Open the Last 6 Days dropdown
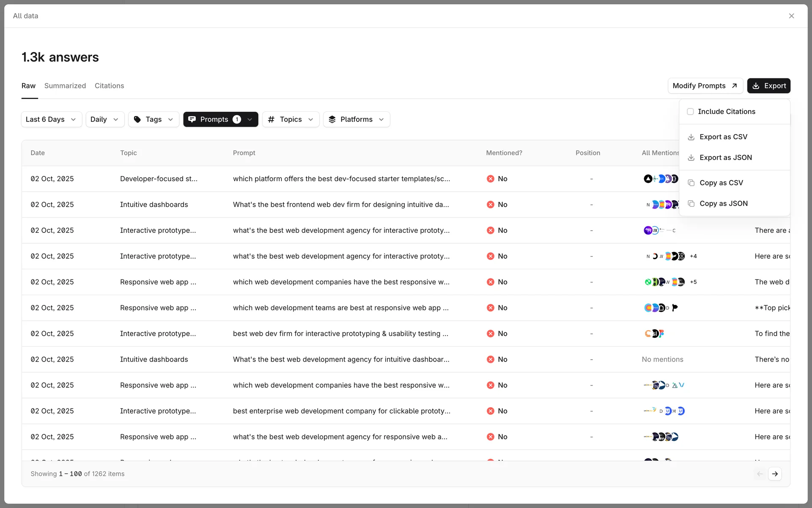The image size is (812, 508). point(51,119)
